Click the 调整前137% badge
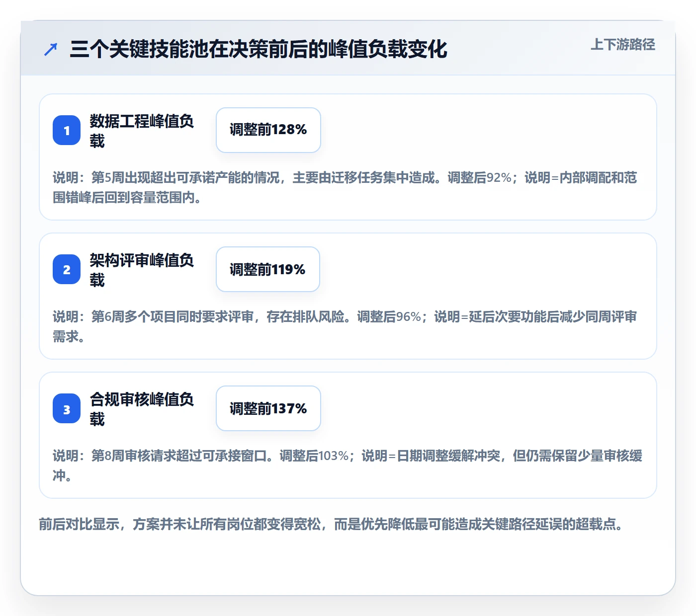 [x=268, y=408]
